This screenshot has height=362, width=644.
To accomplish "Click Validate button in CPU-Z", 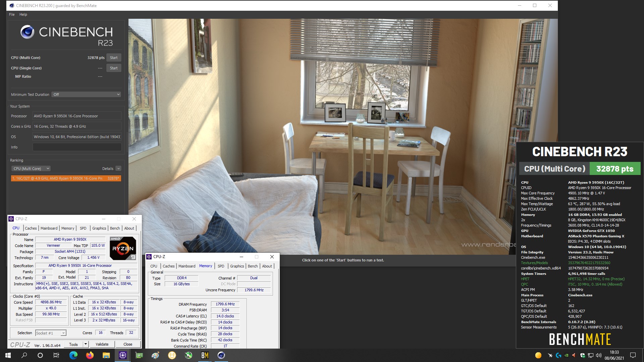I will coord(102,344).
